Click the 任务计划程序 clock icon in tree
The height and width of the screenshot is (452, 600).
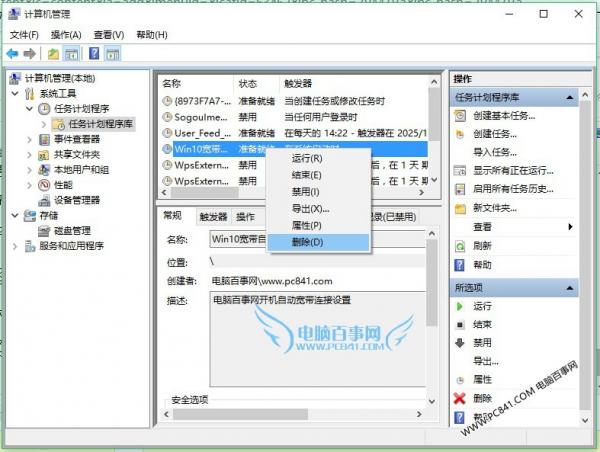[44, 109]
